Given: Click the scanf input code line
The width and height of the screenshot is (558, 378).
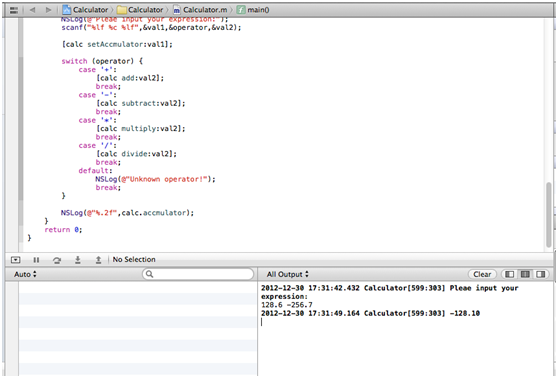Looking at the screenshot, I should click(x=151, y=28).
